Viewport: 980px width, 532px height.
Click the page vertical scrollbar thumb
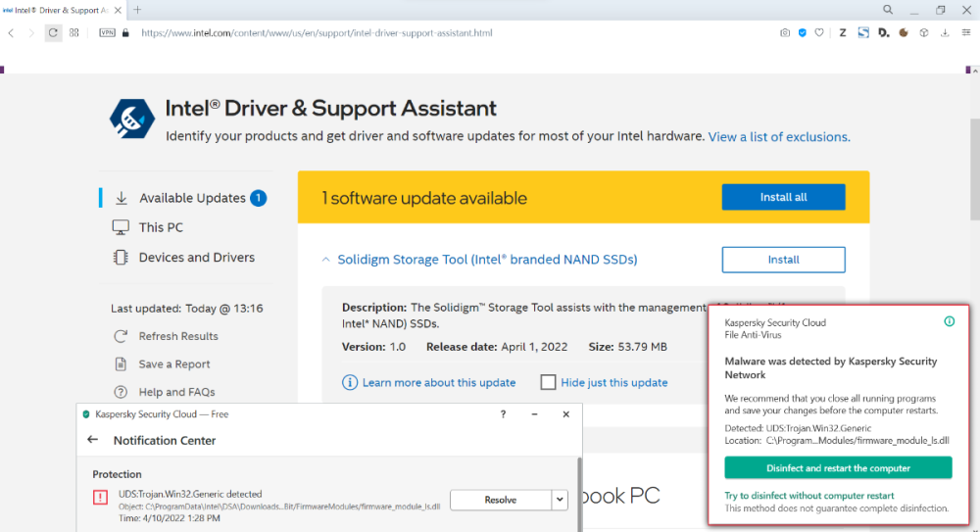click(975, 169)
